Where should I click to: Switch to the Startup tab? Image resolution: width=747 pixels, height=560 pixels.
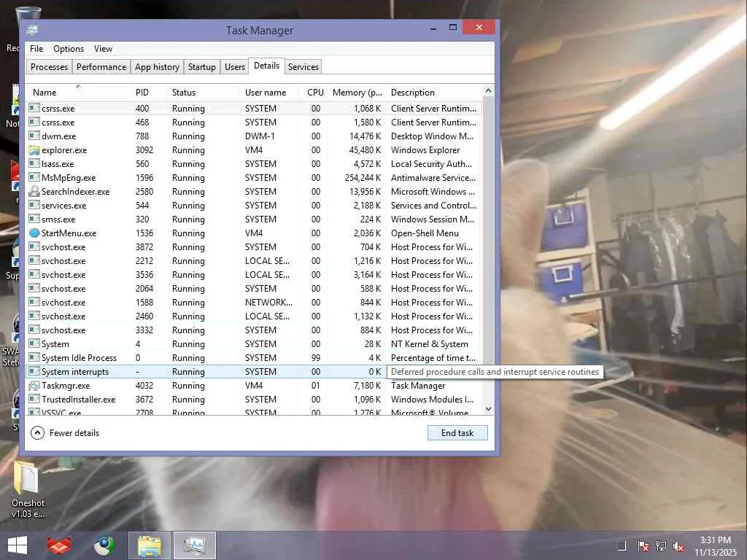pos(201,66)
